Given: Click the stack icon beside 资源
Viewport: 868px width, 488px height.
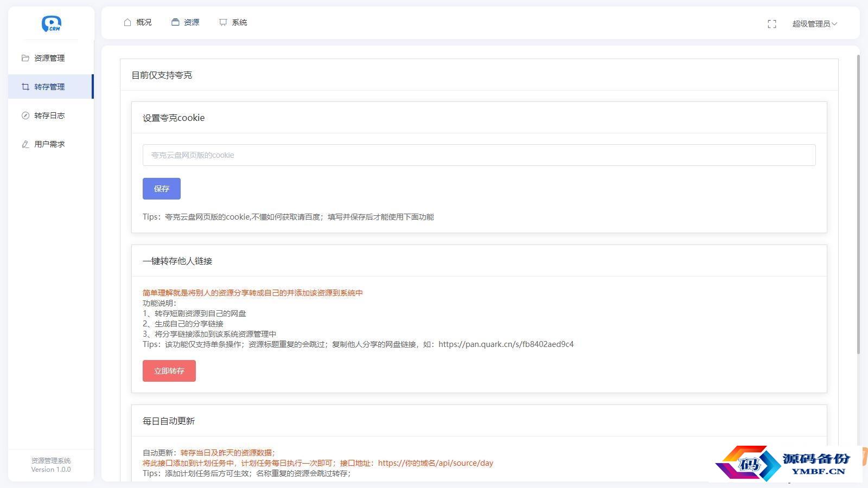Looking at the screenshot, I should tap(175, 22).
